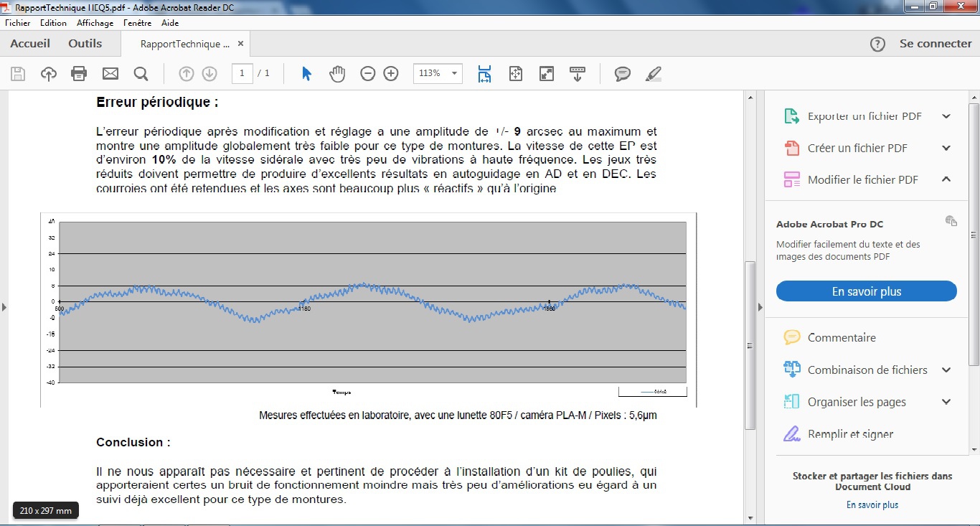Open Combinaison de fichiers tool
Image resolution: width=980 pixels, height=526 pixels.
click(x=867, y=370)
